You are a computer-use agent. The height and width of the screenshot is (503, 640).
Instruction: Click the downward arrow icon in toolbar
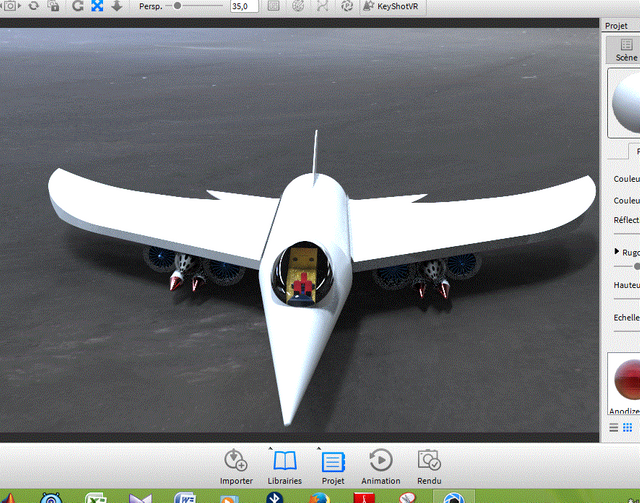click(117, 6)
